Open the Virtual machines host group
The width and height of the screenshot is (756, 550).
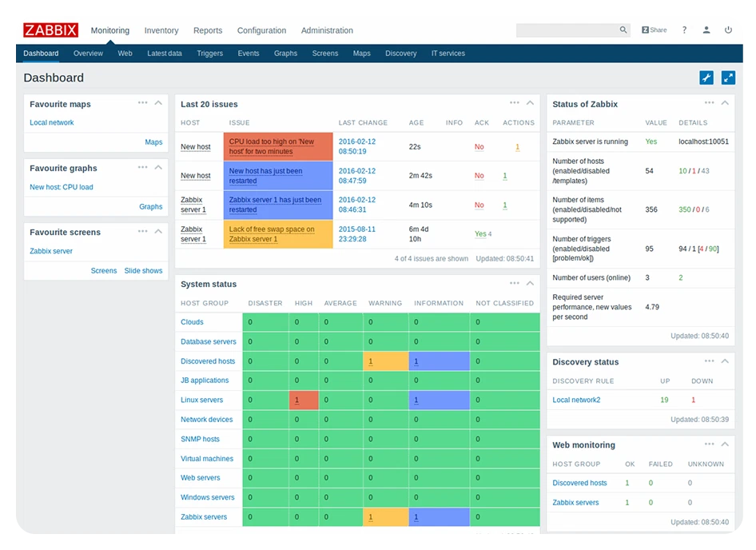point(207,459)
